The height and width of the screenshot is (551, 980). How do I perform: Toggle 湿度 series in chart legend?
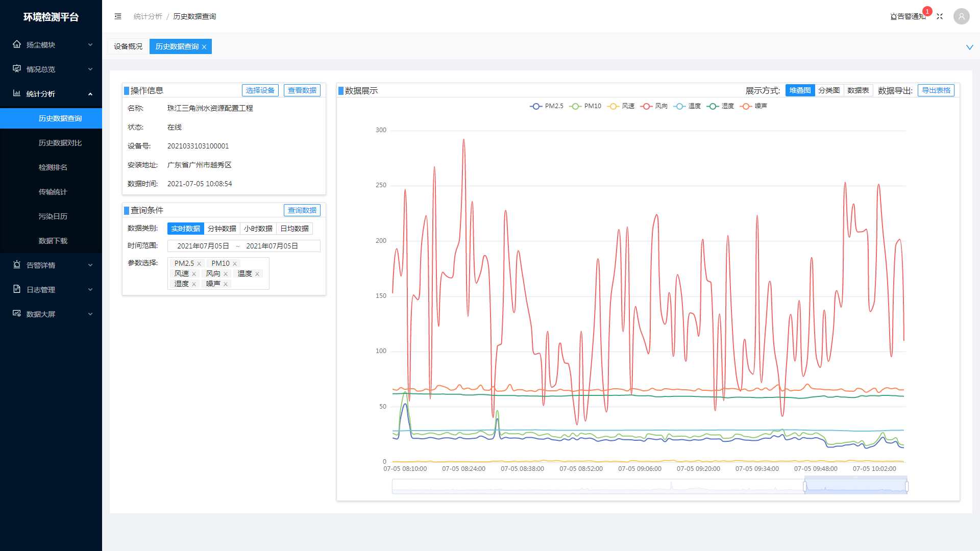(720, 106)
